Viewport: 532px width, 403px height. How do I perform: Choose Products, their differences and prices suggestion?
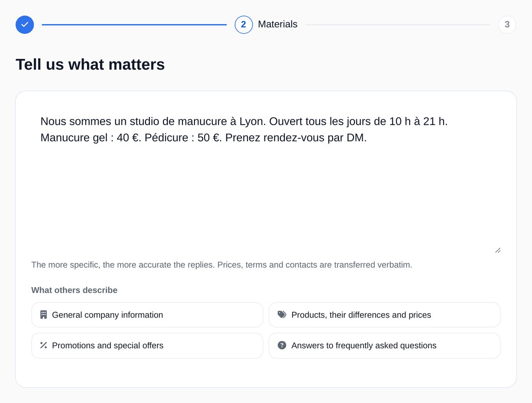pyautogui.click(x=384, y=315)
